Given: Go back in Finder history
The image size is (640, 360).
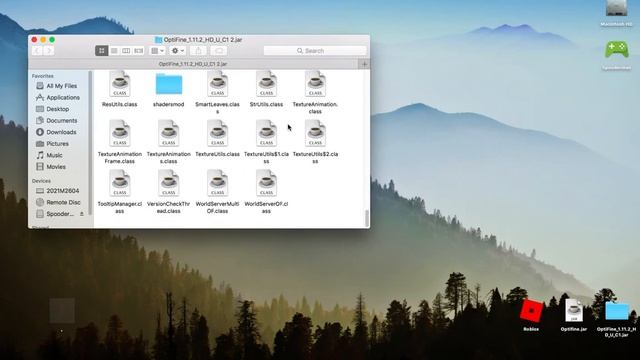Looking at the screenshot, I should pyautogui.click(x=37, y=51).
